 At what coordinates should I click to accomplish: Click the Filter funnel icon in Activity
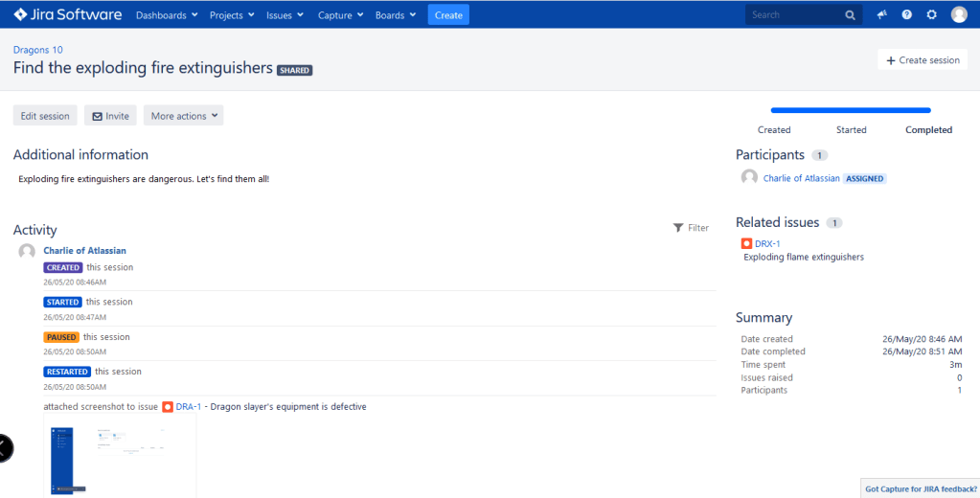point(678,228)
